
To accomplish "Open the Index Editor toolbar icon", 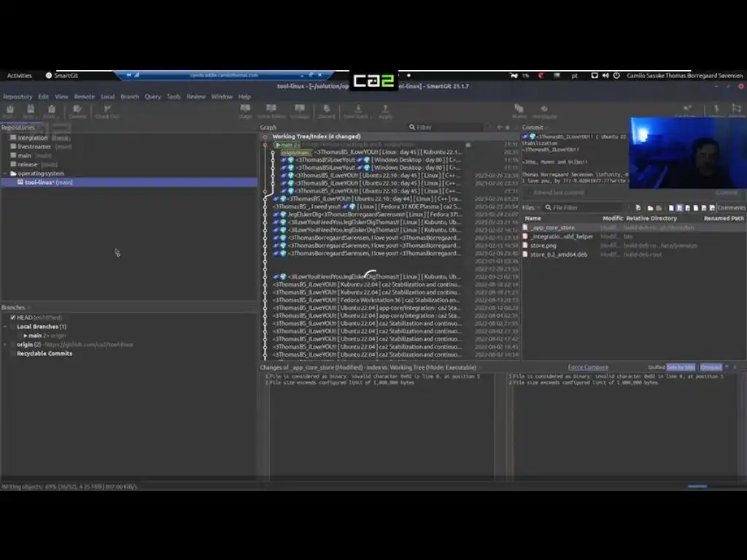I will pyautogui.click(x=271, y=109).
